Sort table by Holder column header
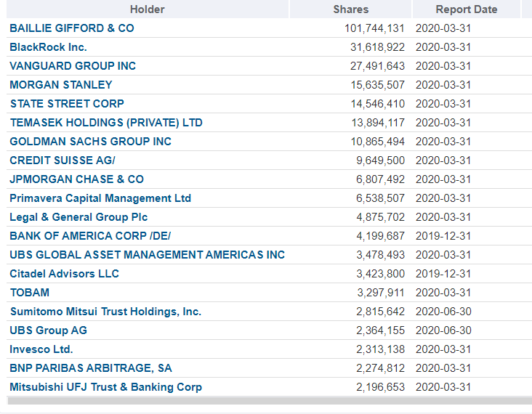This screenshot has width=532, height=414. 148,9
